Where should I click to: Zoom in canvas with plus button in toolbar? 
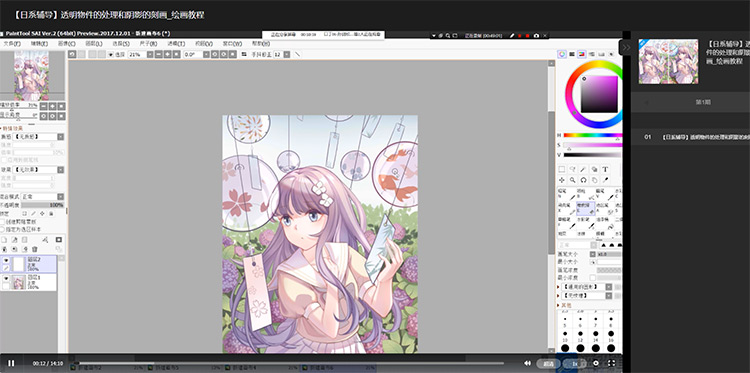(167, 55)
